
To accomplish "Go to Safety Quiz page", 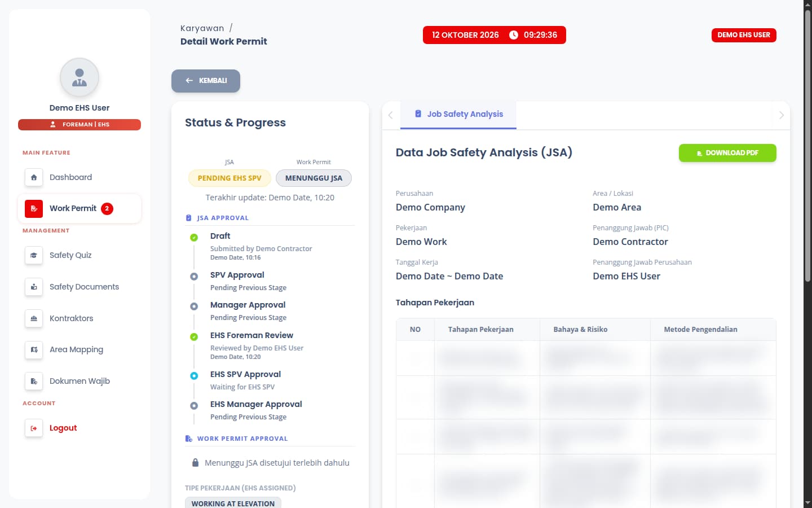I will point(80,255).
